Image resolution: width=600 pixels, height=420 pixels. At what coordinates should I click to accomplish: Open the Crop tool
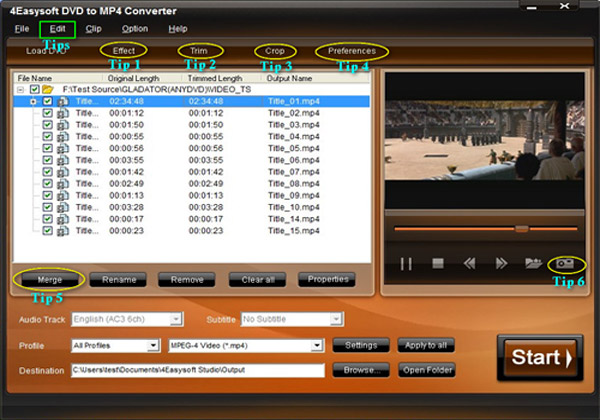point(275,51)
